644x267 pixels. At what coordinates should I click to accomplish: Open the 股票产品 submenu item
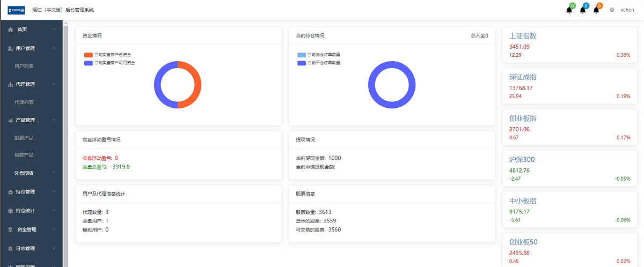point(24,138)
